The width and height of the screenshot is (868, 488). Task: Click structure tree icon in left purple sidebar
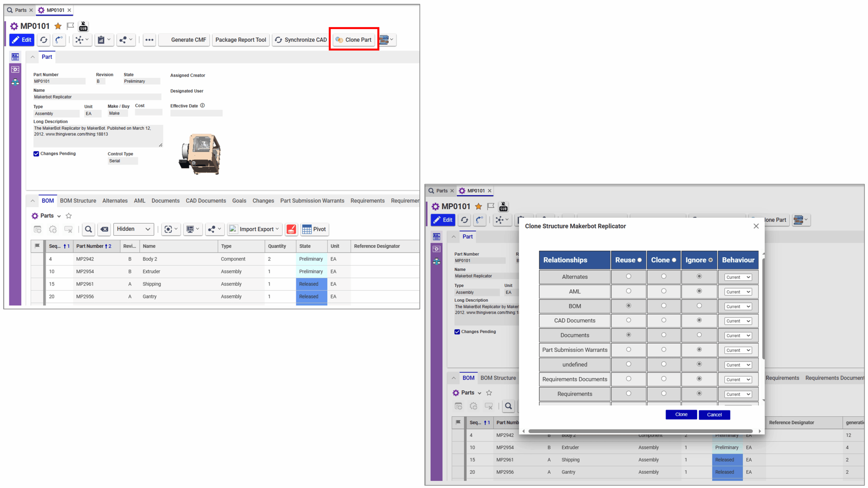pos(15,82)
